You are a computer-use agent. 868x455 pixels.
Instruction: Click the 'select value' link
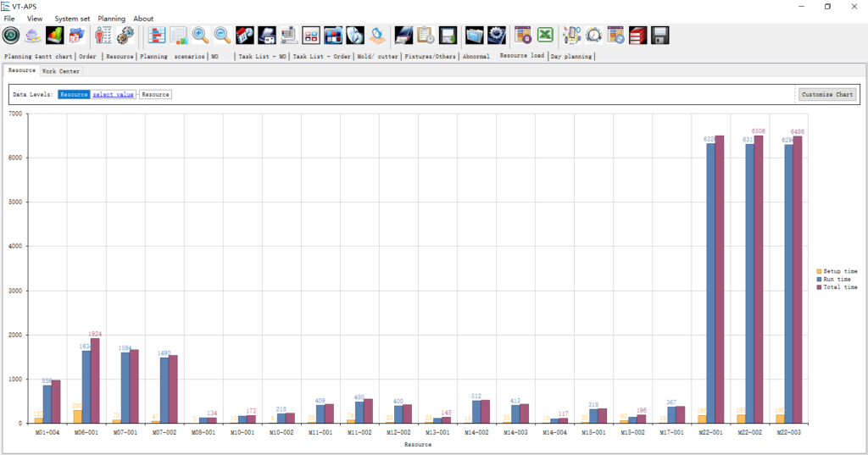click(x=113, y=95)
